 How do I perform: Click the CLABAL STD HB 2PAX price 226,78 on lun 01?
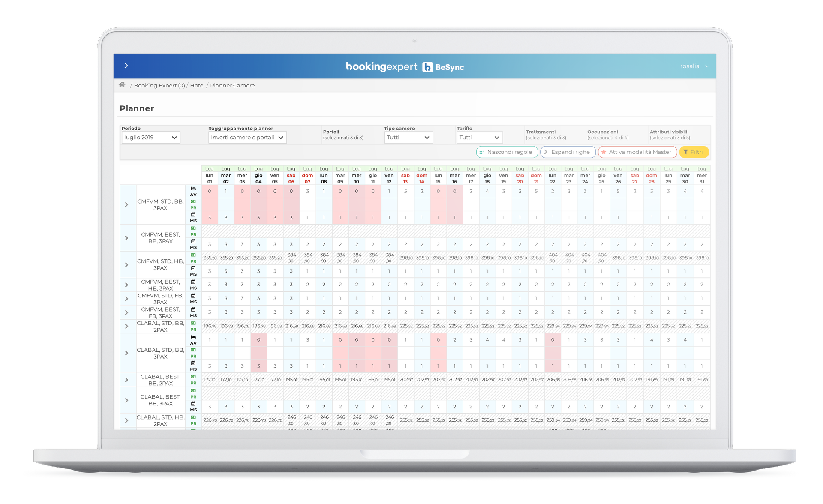coord(210,420)
